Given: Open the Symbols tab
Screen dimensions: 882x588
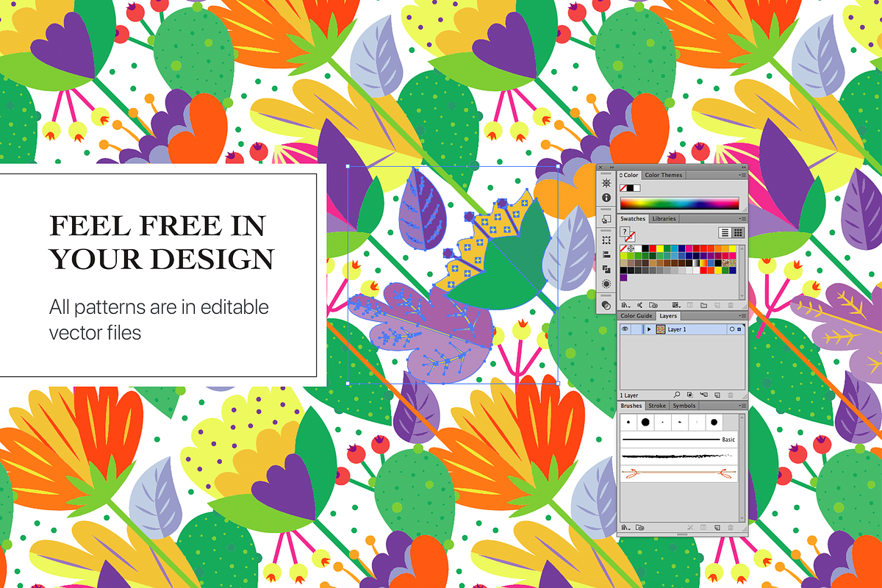Looking at the screenshot, I should pyautogui.click(x=684, y=406).
